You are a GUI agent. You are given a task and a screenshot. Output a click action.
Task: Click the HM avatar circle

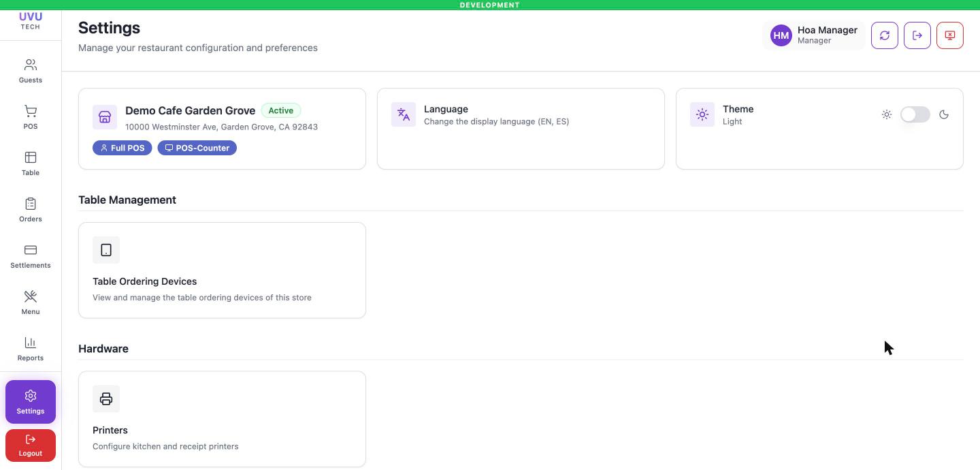click(x=781, y=35)
